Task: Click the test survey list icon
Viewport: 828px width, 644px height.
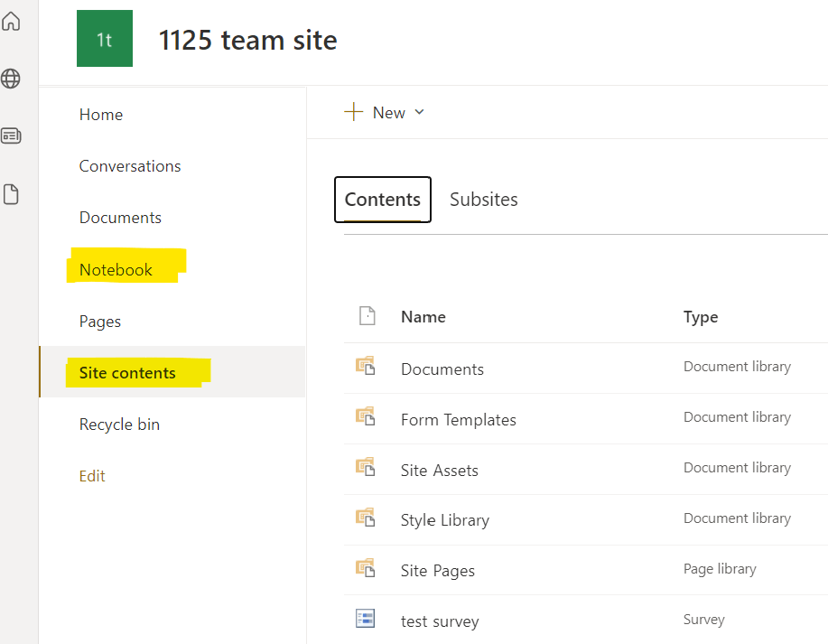Action: [x=366, y=618]
